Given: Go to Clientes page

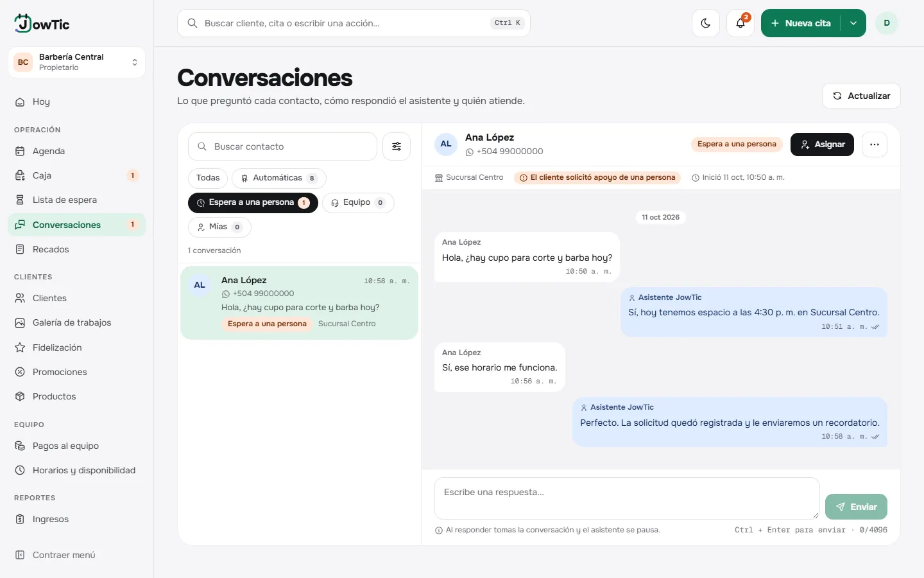Looking at the screenshot, I should [76, 298].
